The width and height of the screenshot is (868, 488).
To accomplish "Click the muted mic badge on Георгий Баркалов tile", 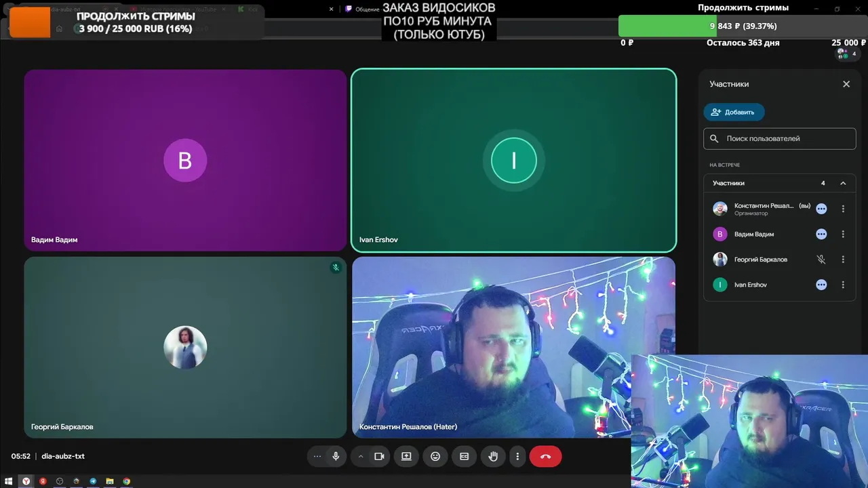I will 336,267.
